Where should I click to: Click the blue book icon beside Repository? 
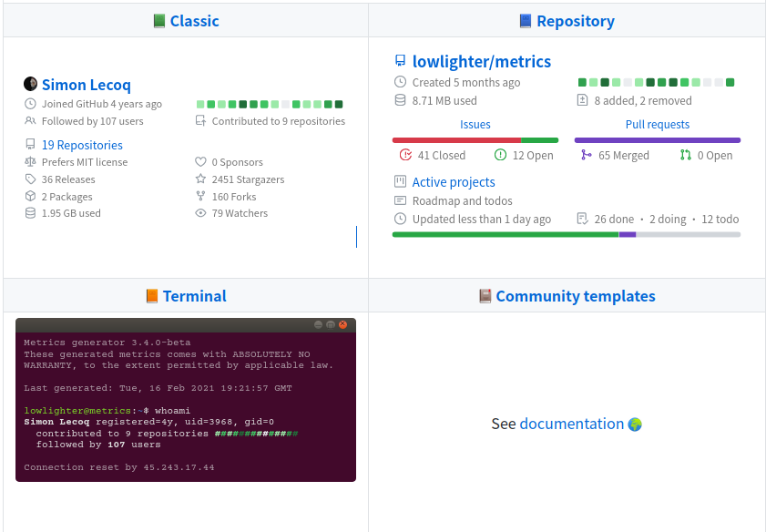pyautogui.click(x=526, y=21)
